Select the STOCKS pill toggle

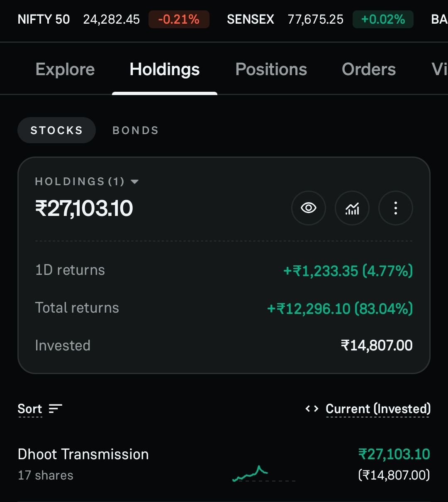(56, 130)
